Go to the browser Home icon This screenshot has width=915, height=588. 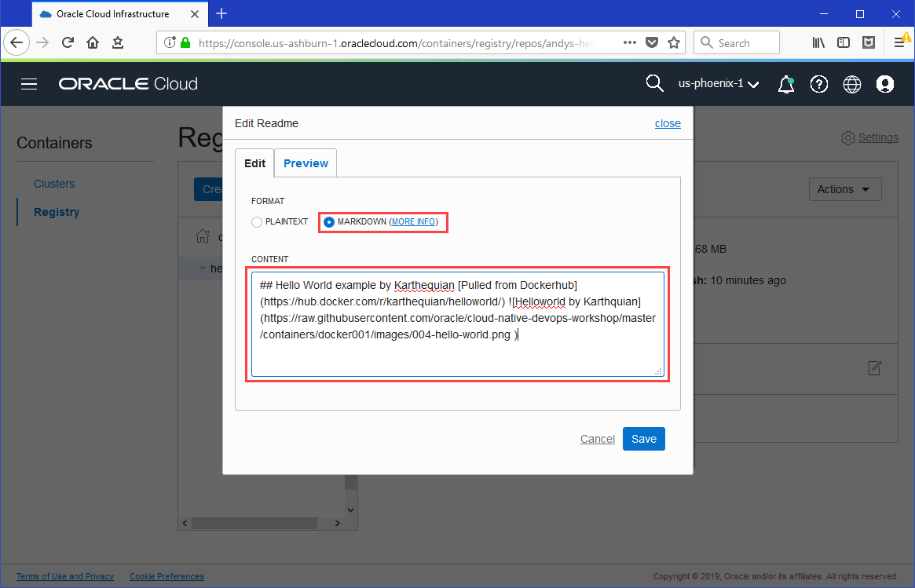[92, 42]
